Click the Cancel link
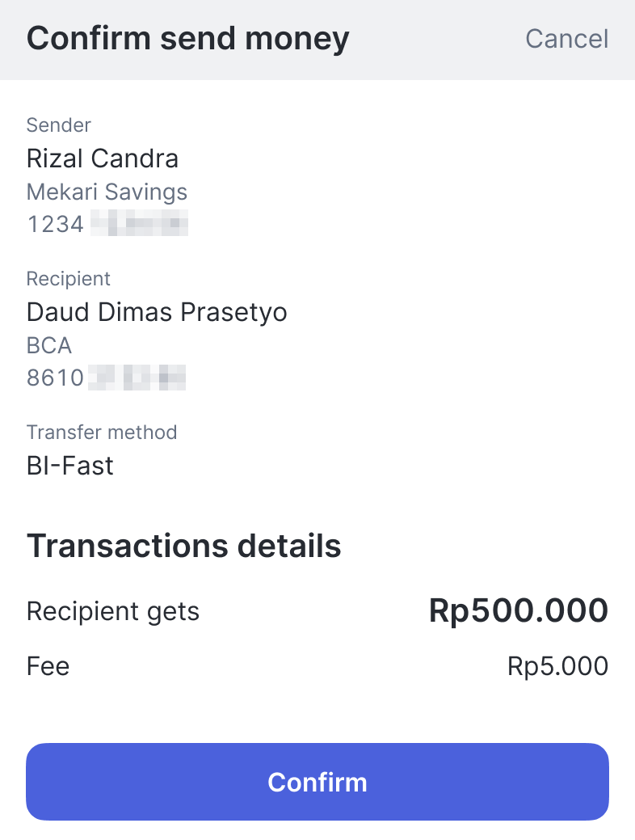Image resolution: width=635 pixels, height=840 pixels. 566,39
